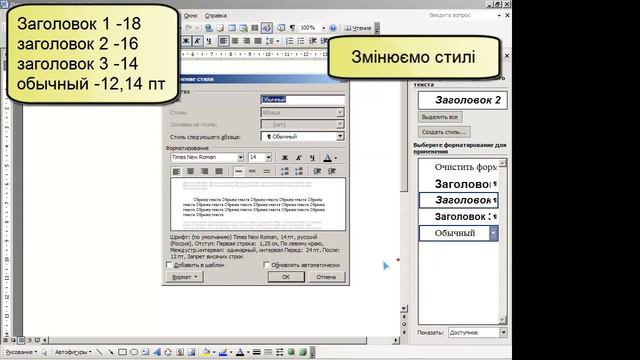The image size is (640, 360).
Task: Open the font size dropdown showing 14
Action: click(269, 158)
